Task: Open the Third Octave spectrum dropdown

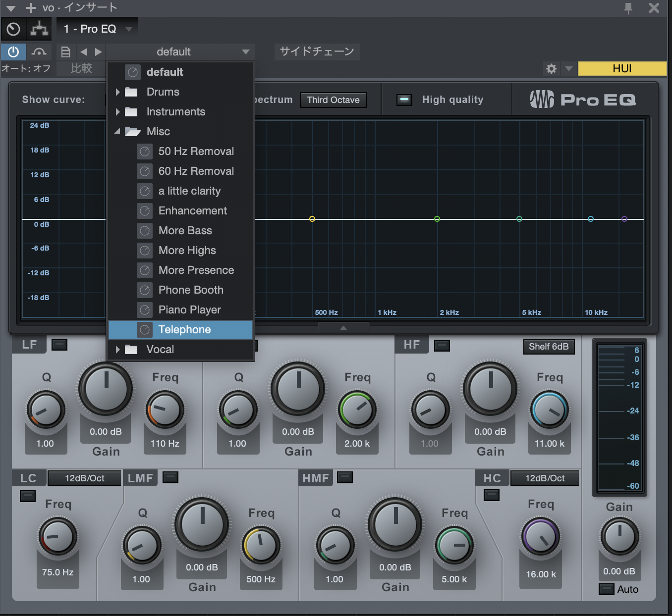Action: 333,100
